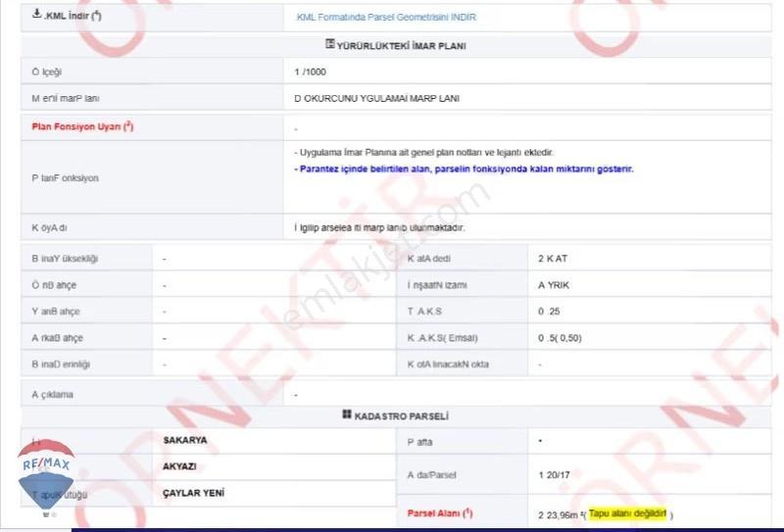784x532 pixels.
Task: Select the Ada/Parsel value '1 20/17'
Action: click(x=554, y=475)
